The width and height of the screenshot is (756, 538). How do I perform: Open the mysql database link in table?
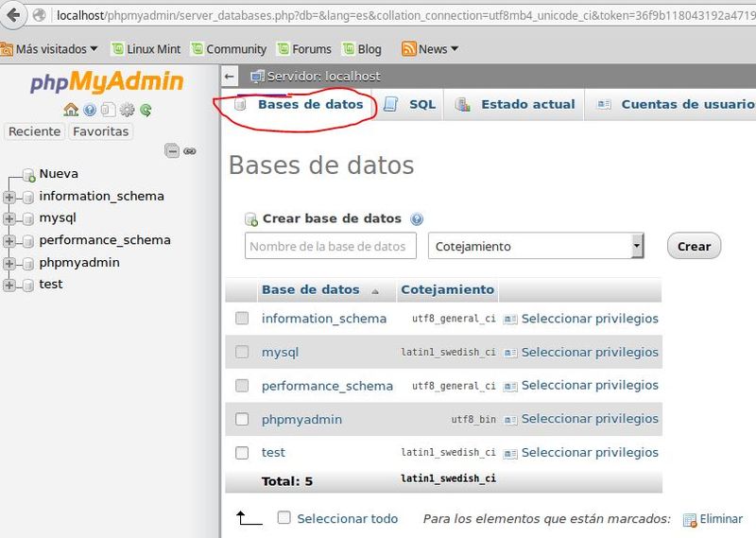[280, 353]
